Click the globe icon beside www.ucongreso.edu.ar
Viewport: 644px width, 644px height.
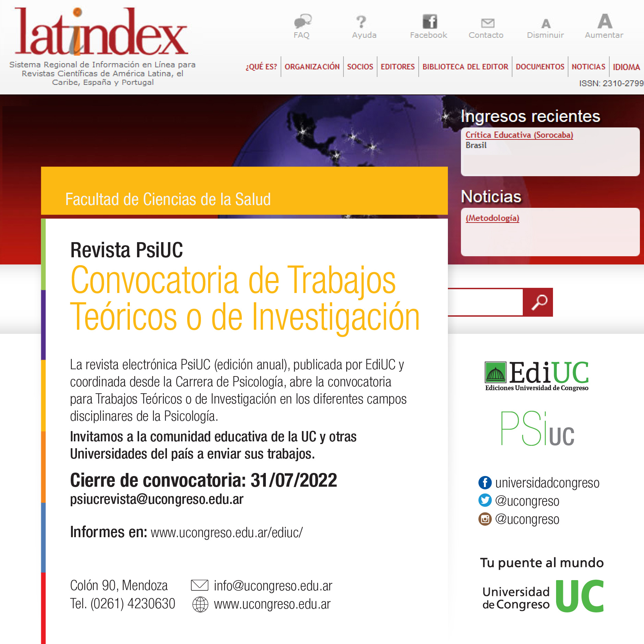200,604
